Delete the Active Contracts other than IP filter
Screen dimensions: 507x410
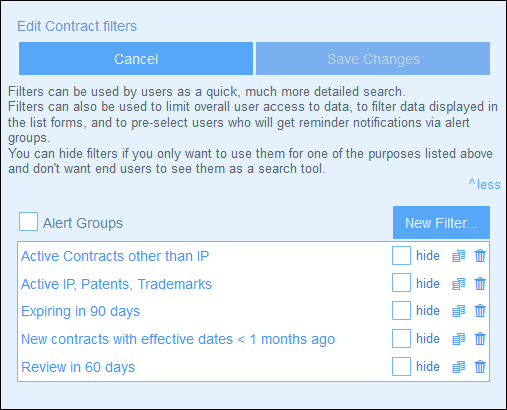(x=480, y=256)
